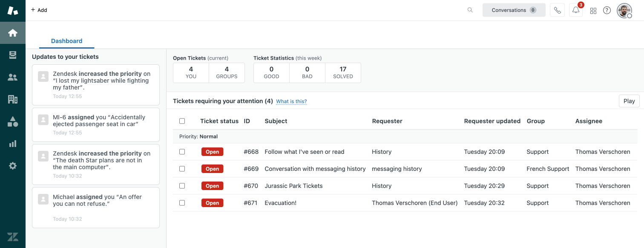Open the phone talk icon
The image size is (644, 248).
[557, 10]
